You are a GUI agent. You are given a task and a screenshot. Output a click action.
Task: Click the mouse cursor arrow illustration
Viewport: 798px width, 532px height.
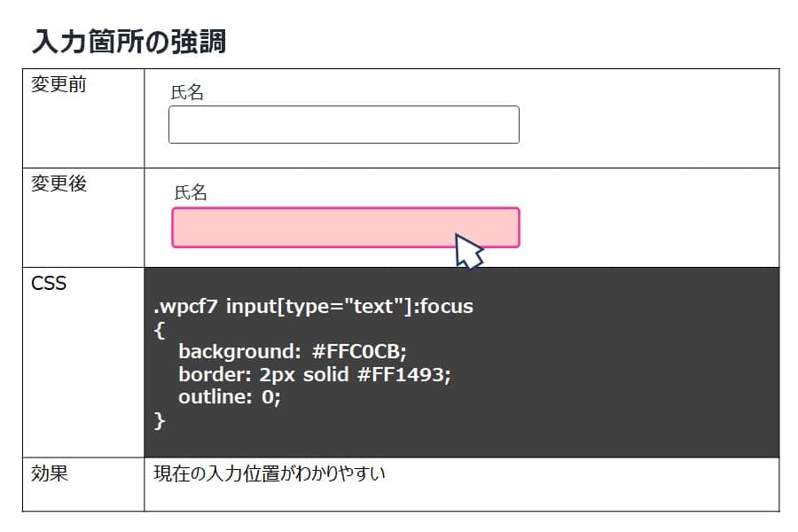pos(468,252)
